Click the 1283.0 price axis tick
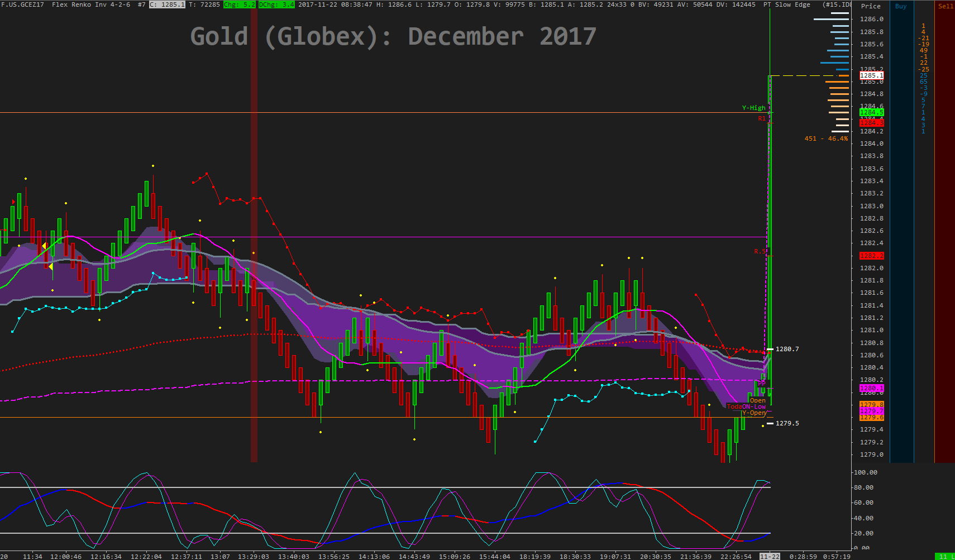This screenshot has width=955, height=560. coord(872,206)
